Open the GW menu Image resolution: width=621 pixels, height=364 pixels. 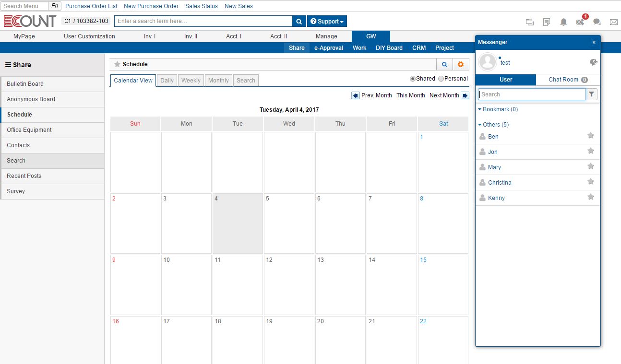pyautogui.click(x=371, y=36)
